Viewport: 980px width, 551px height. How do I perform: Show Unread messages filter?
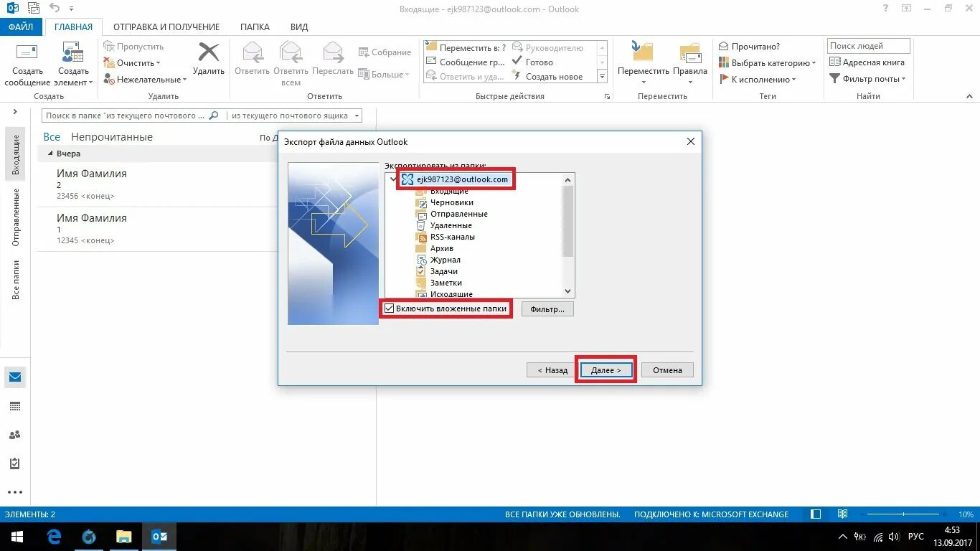tap(112, 137)
